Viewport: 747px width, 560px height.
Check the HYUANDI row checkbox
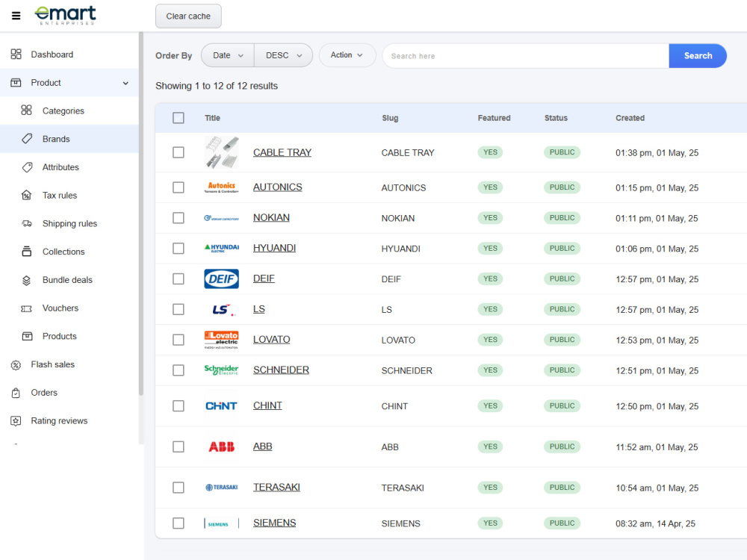179,248
